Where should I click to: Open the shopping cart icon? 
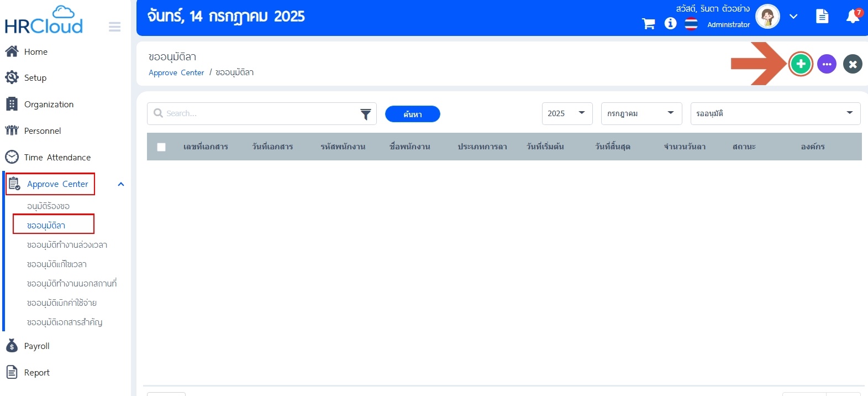coord(648,24)
